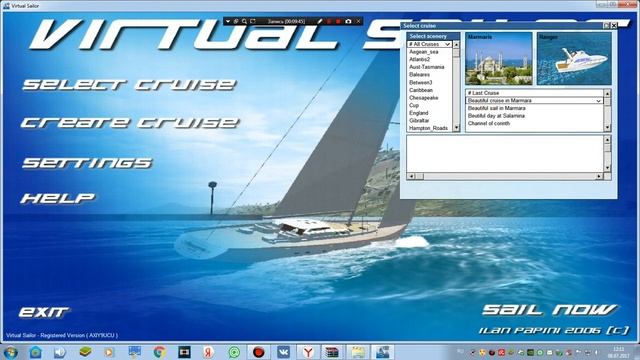Click the video-clapper taskbar icon

(x=333, y=352)
